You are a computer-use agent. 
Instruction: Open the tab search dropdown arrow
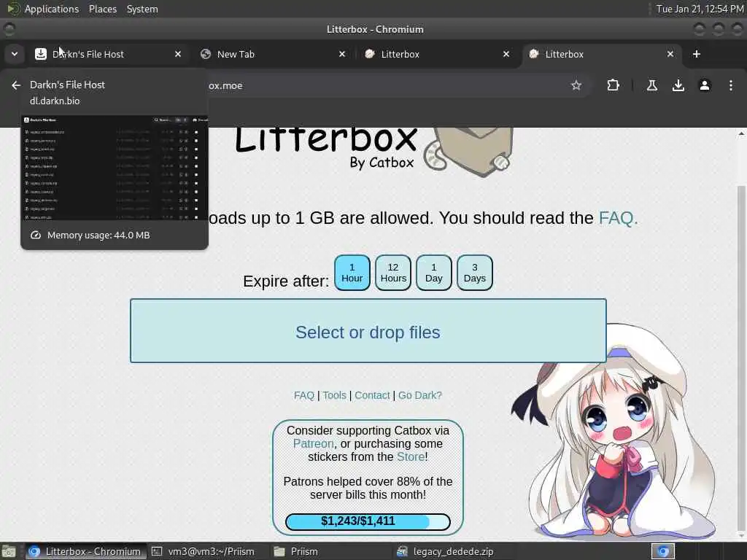[15, 54]
